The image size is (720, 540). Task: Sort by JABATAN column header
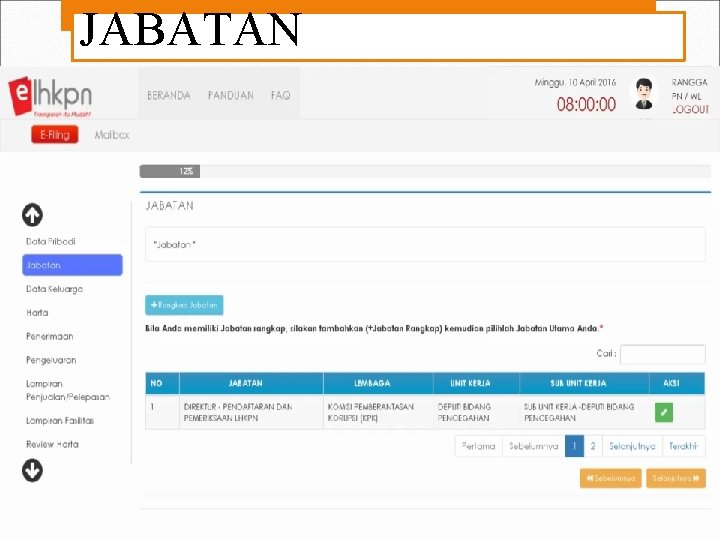[251, 383]
